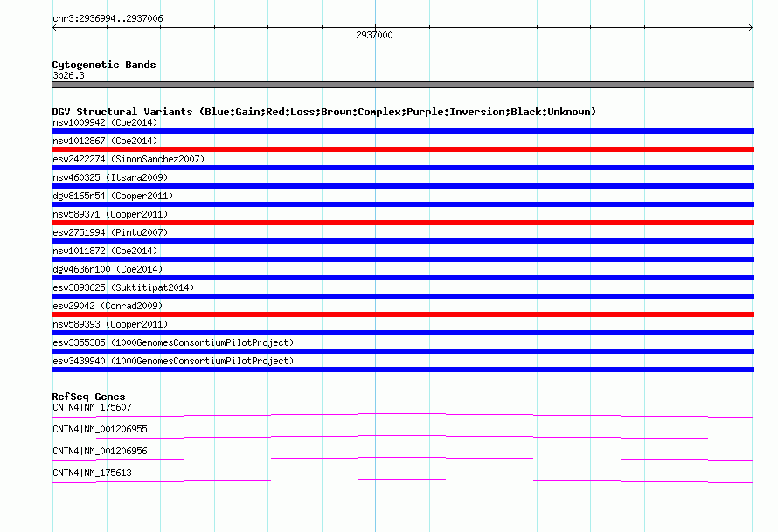778x532 pixels.
Task: Click the right arrowhead of the ruler
Action: (x=751, y=28)
